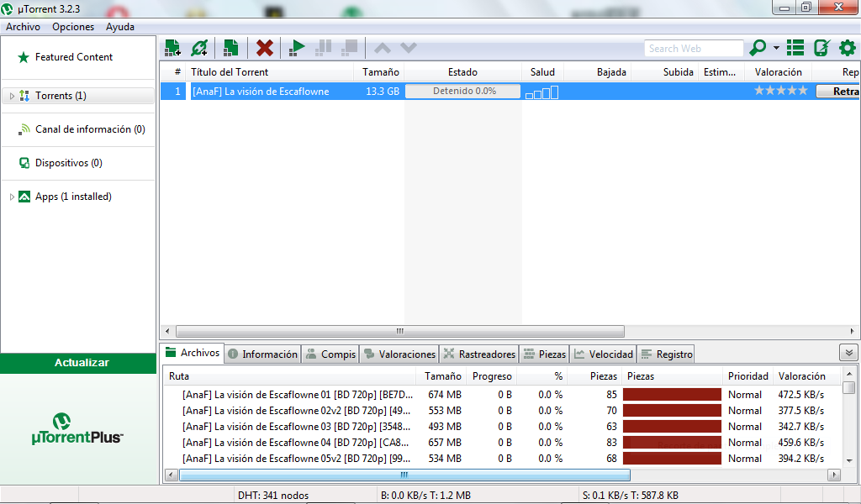
Task: Sort torrents by the Subida column header
Action: (x=664, y=72)
